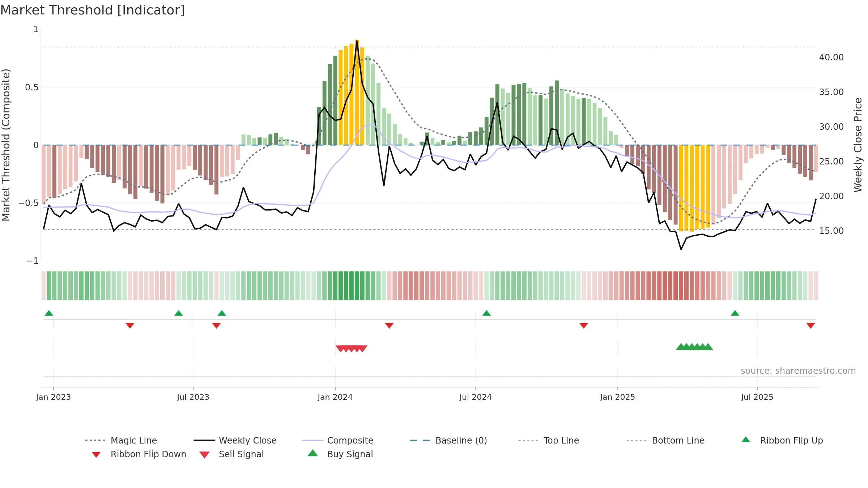Click the ribbon flip down marker in March 2024
This screenshot has width=868, height=488.
(389, 326)
